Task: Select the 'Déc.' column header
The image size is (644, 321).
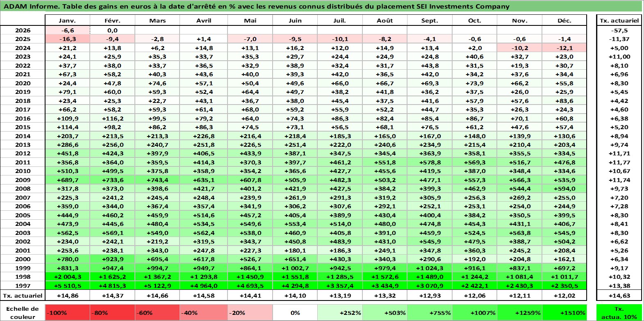Action: click(x=564, y=20)
